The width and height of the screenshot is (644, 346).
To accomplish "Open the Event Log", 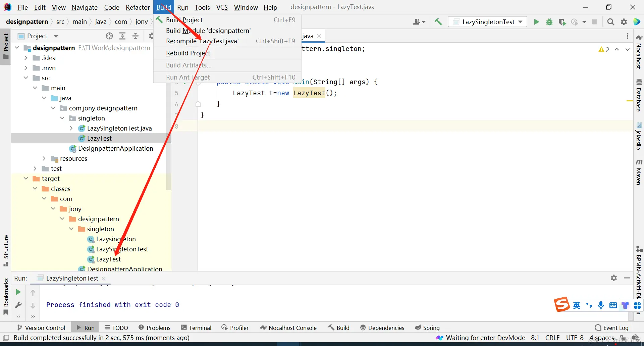I will coord(611,328).
